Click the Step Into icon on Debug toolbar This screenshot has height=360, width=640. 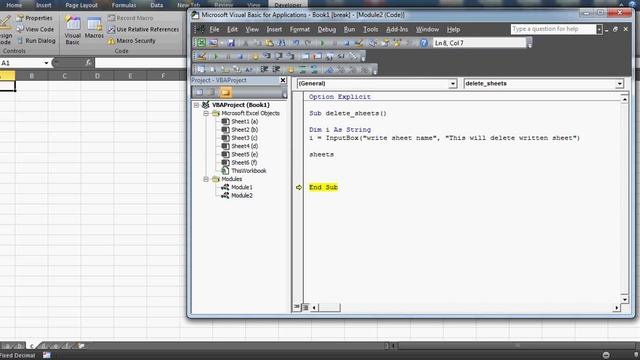coord(267,56)
